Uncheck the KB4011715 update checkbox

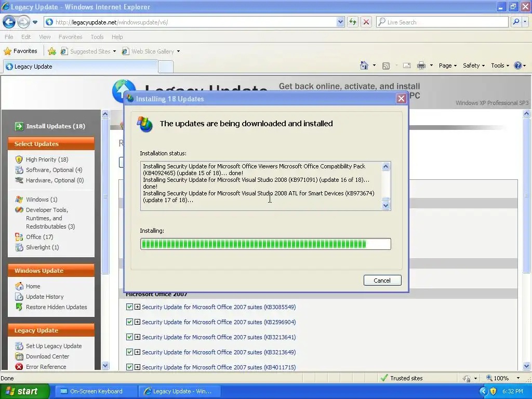129,367
